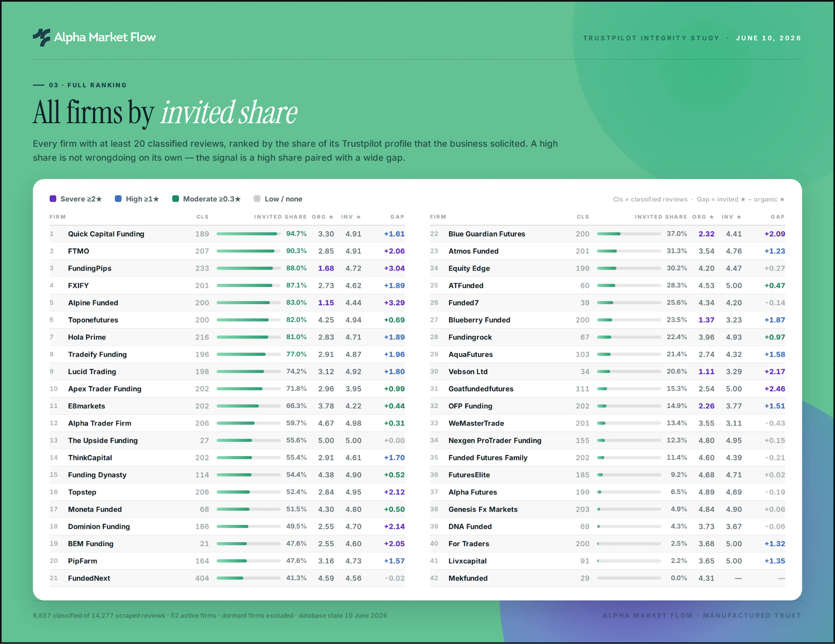Click the 'Alpha Market Flow' brand name text
This screenshot has height=644, width=835.
pos(105,37)
